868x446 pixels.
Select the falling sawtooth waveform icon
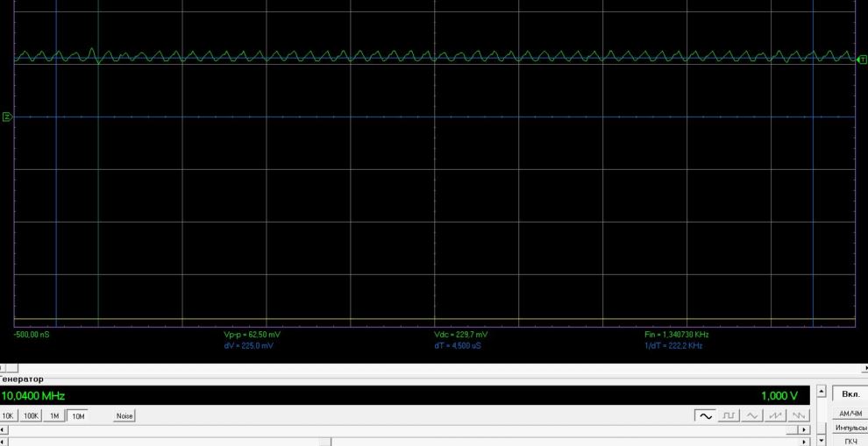click(799, 415)
